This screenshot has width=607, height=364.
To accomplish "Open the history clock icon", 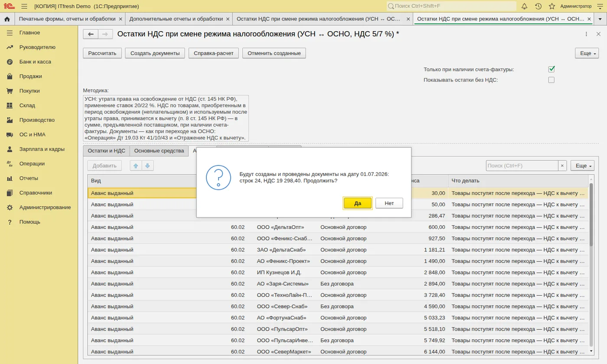I will coord(538,6).
